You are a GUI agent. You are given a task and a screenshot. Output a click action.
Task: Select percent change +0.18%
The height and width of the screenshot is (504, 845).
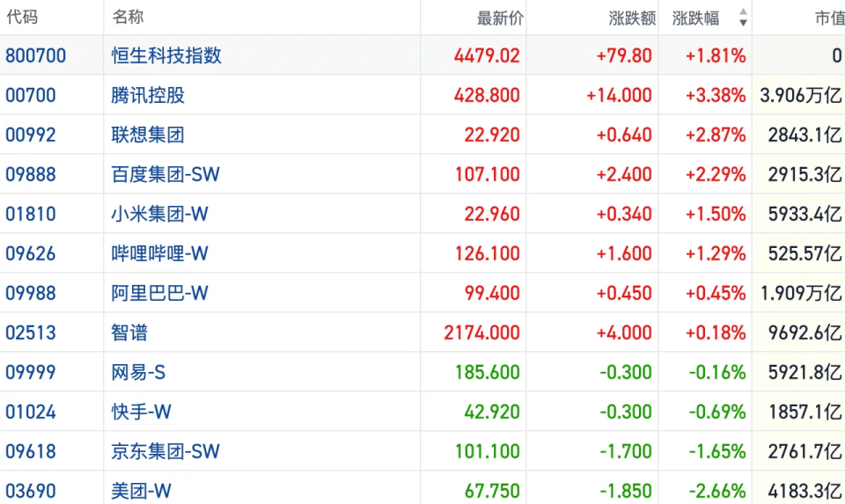tap(716, 332)
